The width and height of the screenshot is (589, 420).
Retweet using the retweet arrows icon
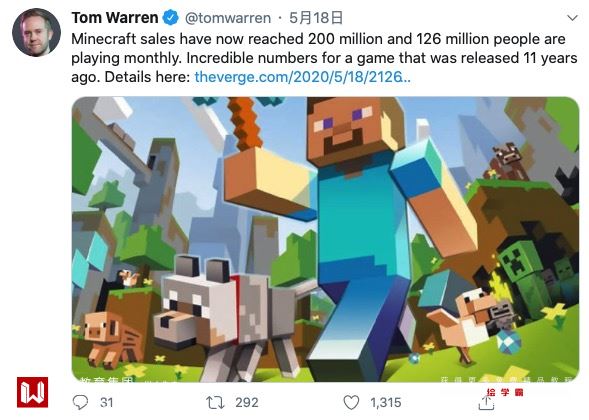coord(215,402)
